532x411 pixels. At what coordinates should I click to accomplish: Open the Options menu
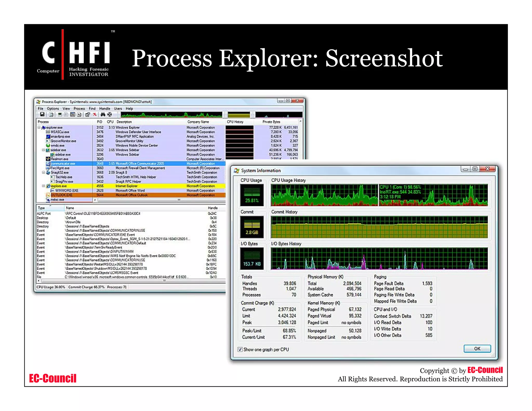(53, 109)
